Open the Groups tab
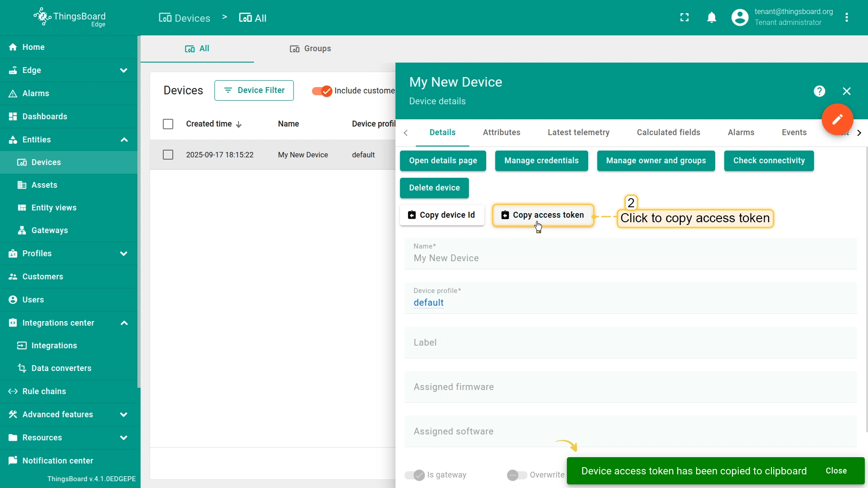Image resolution: width=868 pixels, height=488 pixels. (311, 49)
